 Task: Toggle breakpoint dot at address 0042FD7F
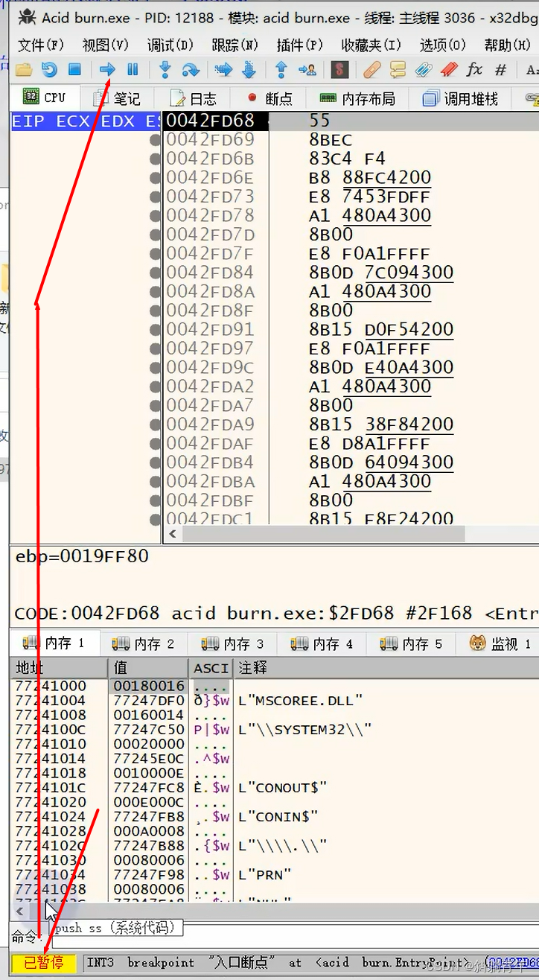click(155, 253)
